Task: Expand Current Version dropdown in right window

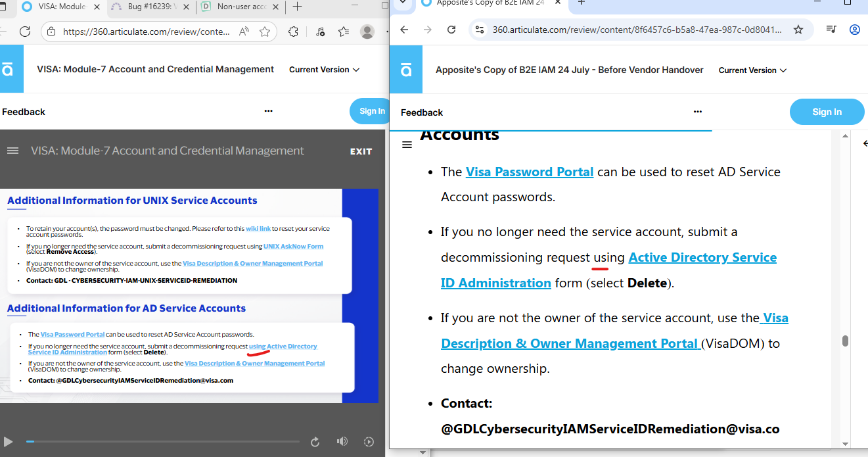Action: coord(752,70)
